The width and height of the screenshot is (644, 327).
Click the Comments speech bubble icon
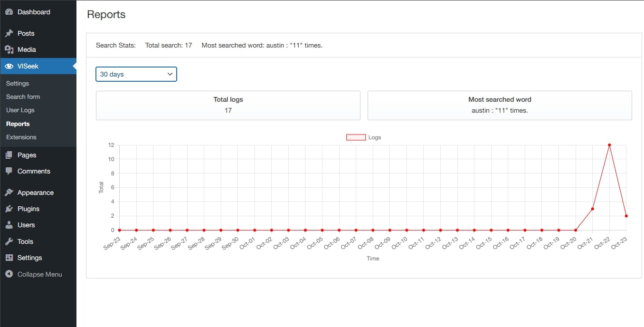[9, 171]
